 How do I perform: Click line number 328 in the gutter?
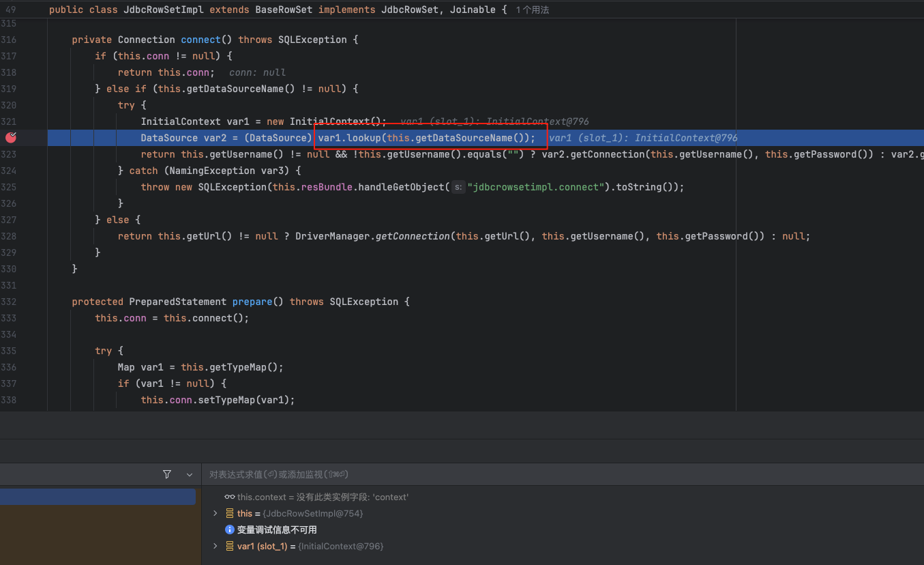coord(9,236)
